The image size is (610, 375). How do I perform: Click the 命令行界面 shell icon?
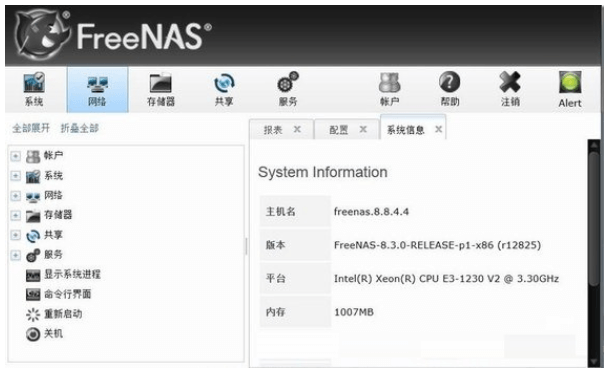33,294
